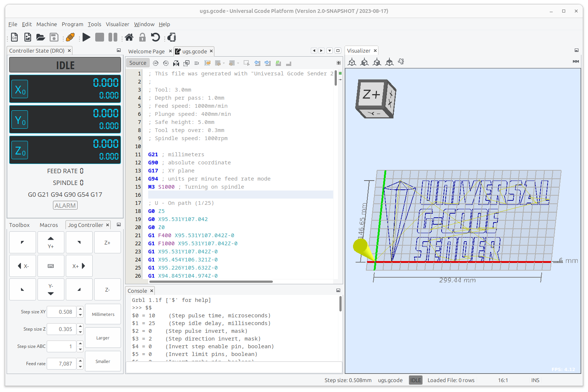Screen dimensions: 588x392
Task: Toggle the rectangular selection editor icon
Action: coord(246,63)
